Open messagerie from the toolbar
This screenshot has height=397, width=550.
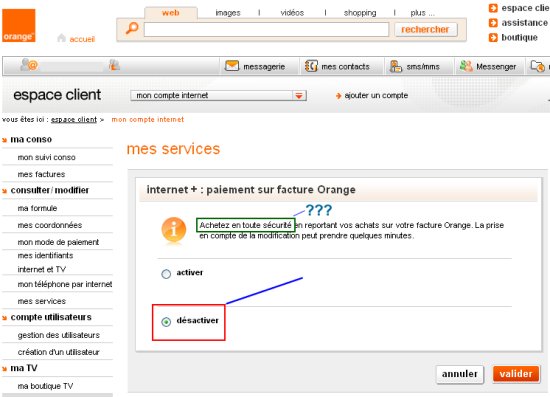click(x=264, y=67)
